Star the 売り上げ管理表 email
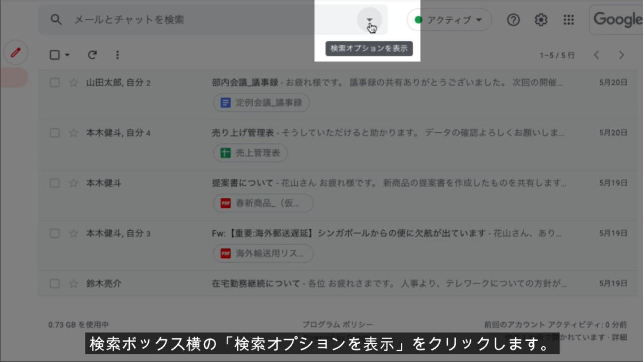The height and width of the screenshot is (362, 644). coord(73,133)
